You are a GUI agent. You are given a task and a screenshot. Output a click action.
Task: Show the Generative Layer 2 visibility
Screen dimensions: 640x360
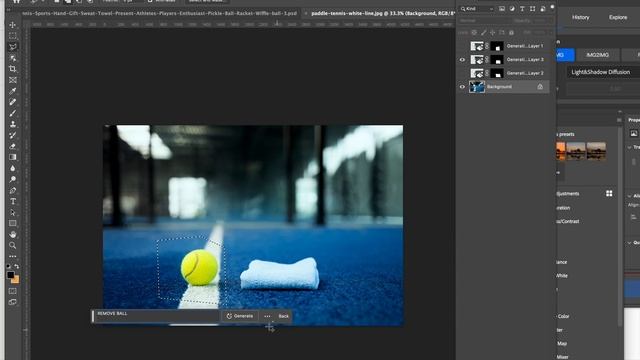pos(462,73)
